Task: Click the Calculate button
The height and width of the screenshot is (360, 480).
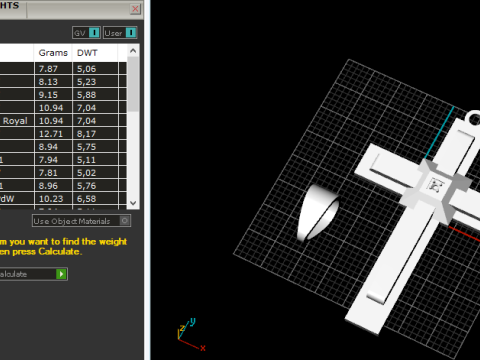Action: [x=33, y=274]
